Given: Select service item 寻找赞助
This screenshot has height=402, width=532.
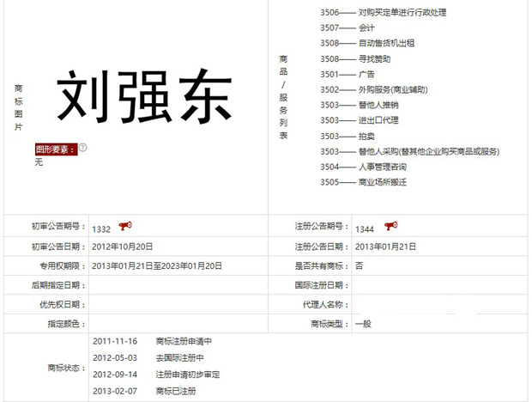Looking at the screenshot, I should (x=355, y=59).
